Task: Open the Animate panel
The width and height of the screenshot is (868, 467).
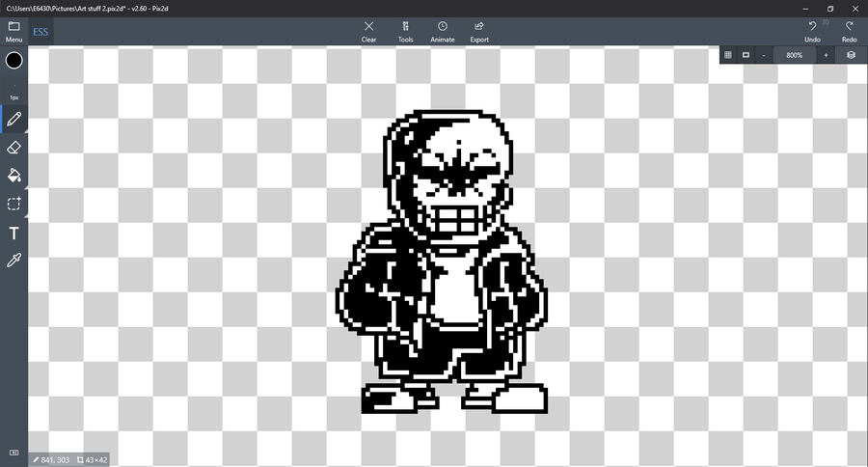Action: click(x=443, y=32)
